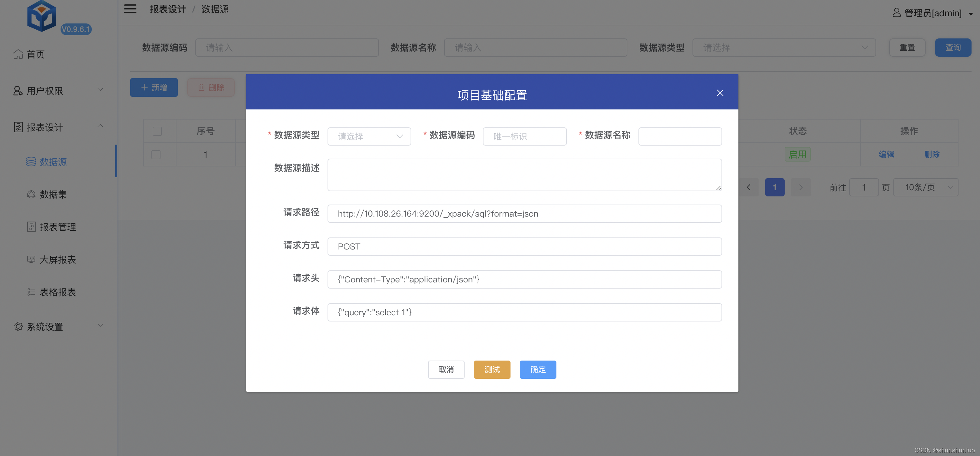This screenshot has height=456, width=980.
Task: Open the 管理员[admin] user dropdown
Action: click(x=933, y=13)
